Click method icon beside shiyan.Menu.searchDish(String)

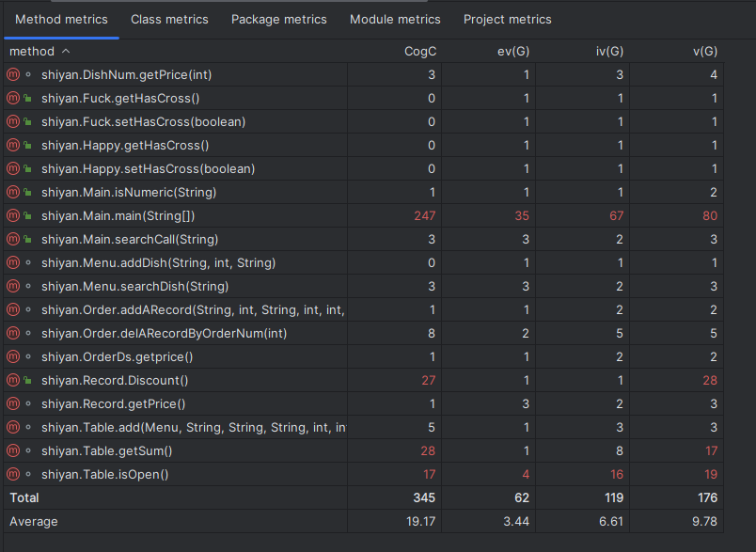click(x=13, y=286)
